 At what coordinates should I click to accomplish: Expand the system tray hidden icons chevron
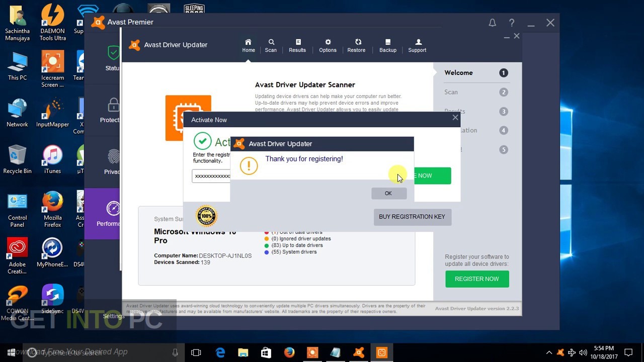pyautogui.click(x=549, y=352)
